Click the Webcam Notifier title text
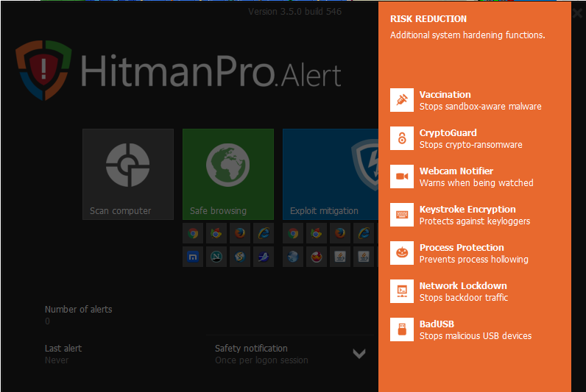586x392 pixels. (x=456, y=171)
